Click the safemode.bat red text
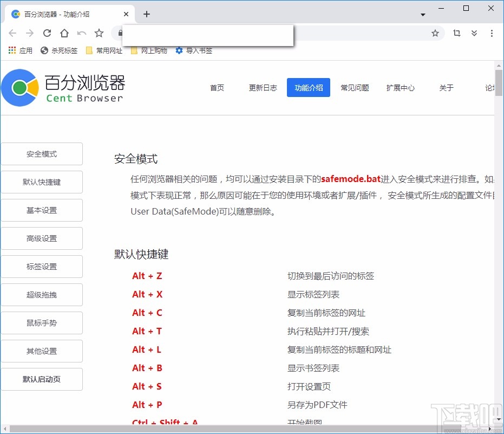Screen dimensions: 504x434 pyautogui.click(x=351, y=179)
